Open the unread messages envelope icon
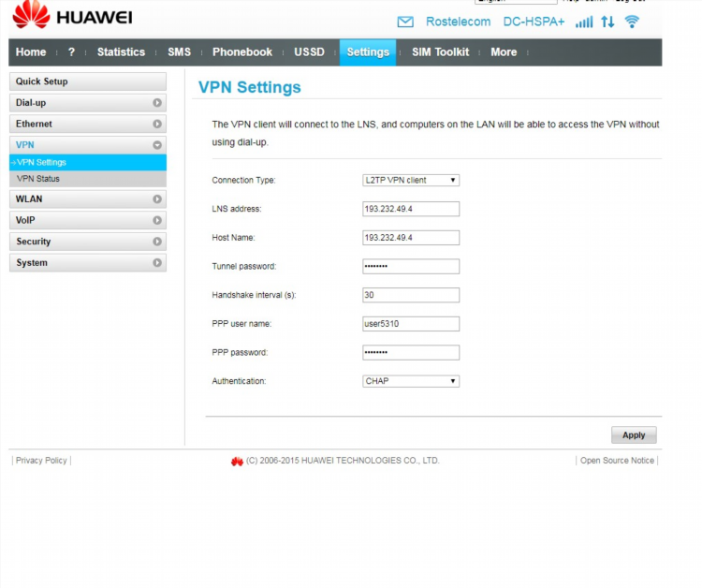Viewport: 702px width, 588px height. coord(405,22)
